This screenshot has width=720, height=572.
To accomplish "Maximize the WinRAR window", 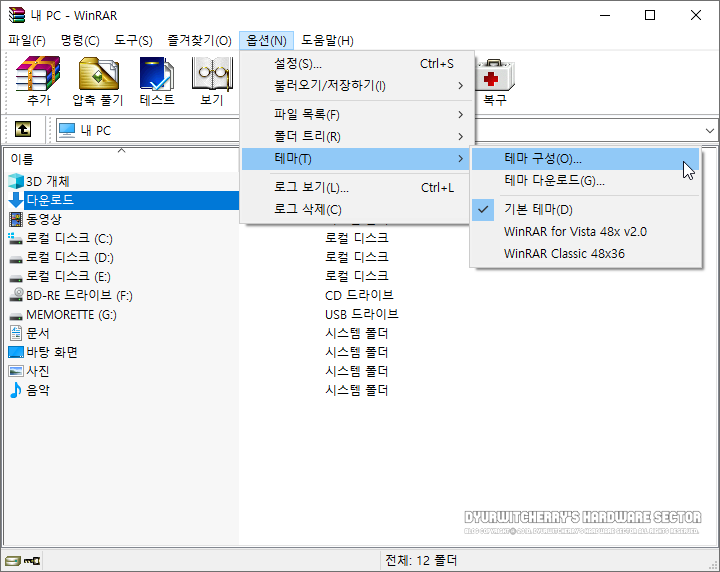I will pyautogui.click(x=650, y=15).
